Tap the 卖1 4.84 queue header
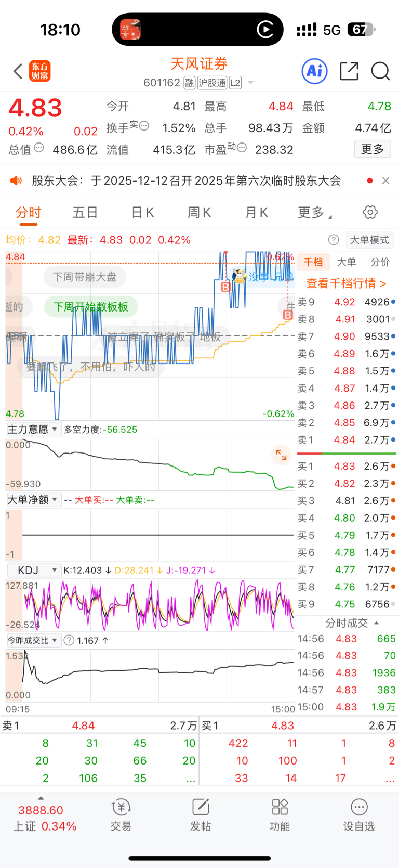This screenshot has width=399, height=868. pyautogui.click(x=99, y=725)
